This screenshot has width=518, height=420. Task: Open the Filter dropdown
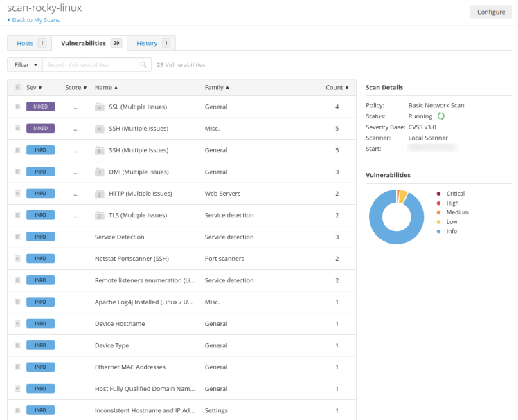pos(25,64)
